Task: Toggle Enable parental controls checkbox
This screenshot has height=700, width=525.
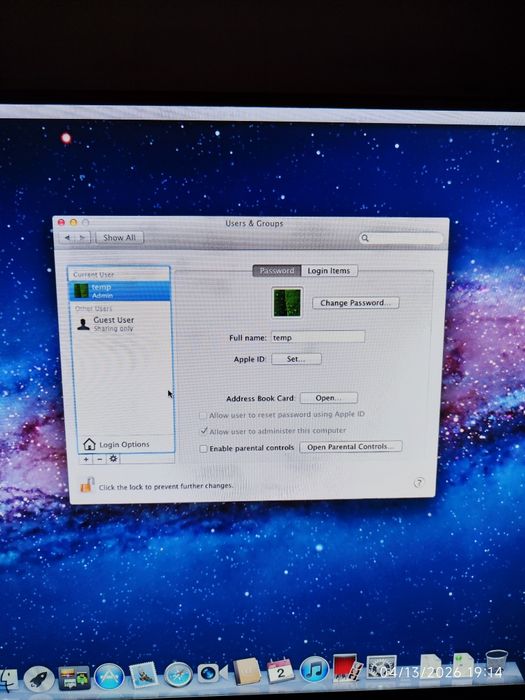Action: (x=203, y=448)
